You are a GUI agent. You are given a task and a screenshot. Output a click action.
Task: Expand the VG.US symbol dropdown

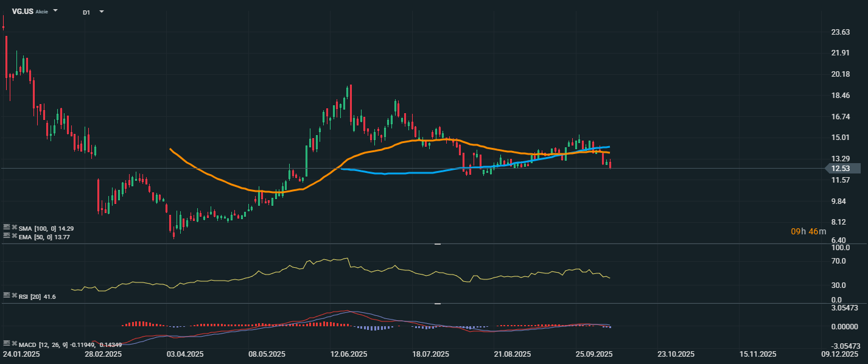(x=55, y=11)
